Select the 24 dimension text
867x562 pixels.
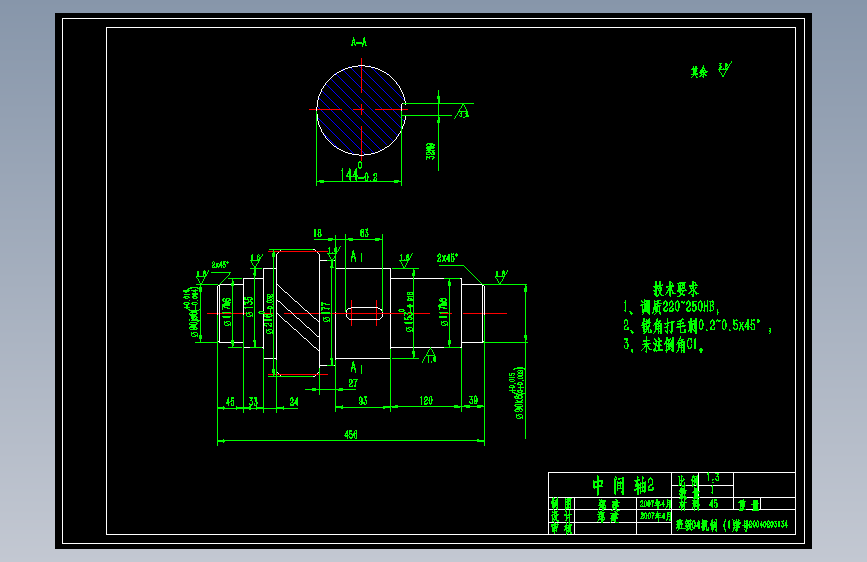[x=294, y=402]
